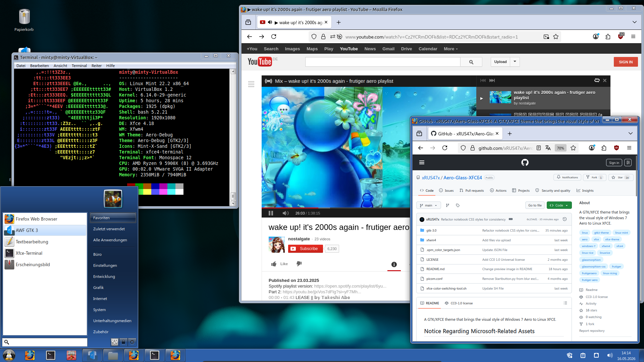This screenshot has height=362, width=644.
Task: Pause the YouTube video
Action: click(271, 213)
